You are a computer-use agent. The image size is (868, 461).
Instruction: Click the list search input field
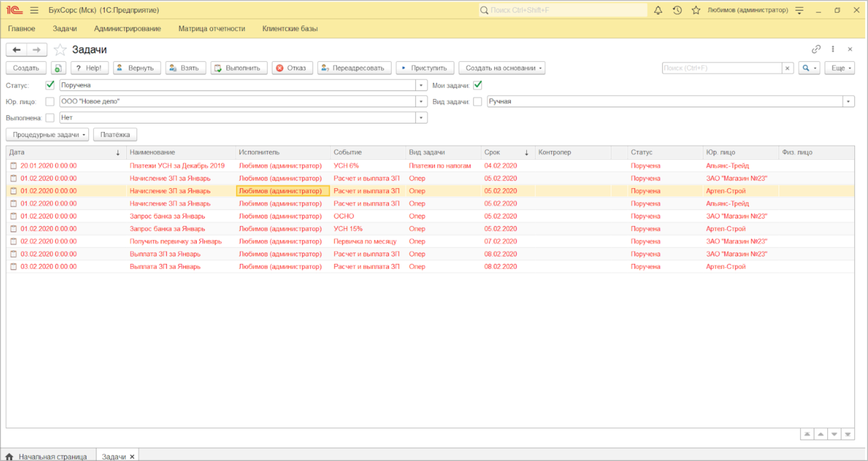(x=722, y=68)
